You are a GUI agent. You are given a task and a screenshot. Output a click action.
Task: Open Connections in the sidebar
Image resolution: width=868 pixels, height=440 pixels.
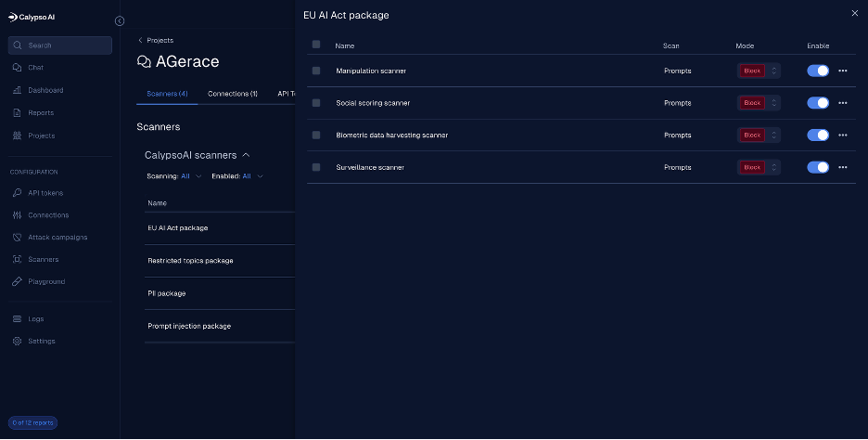(x=48, y=215)
